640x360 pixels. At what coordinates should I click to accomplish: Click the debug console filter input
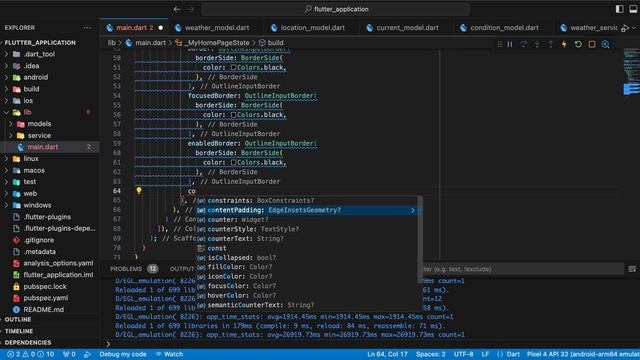point(522,269)
